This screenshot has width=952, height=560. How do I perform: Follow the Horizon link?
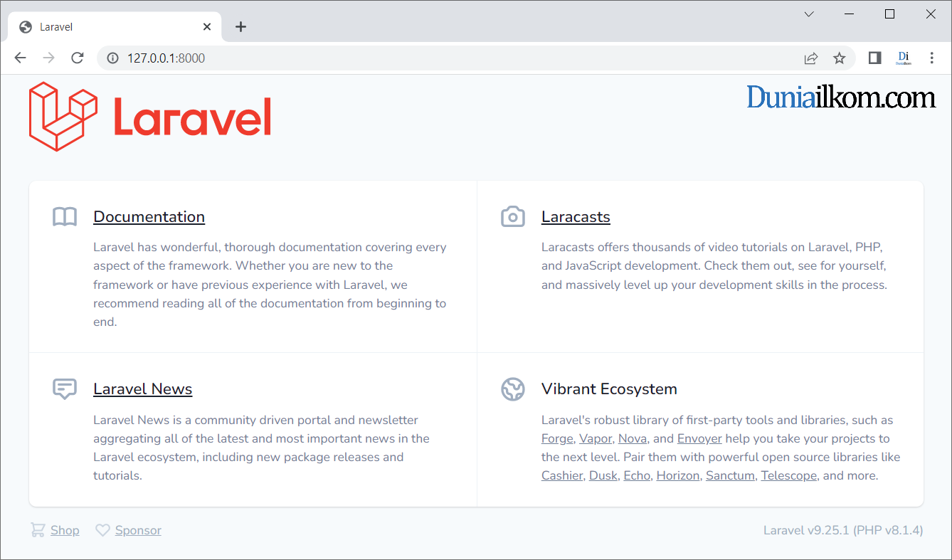(678, 476)
